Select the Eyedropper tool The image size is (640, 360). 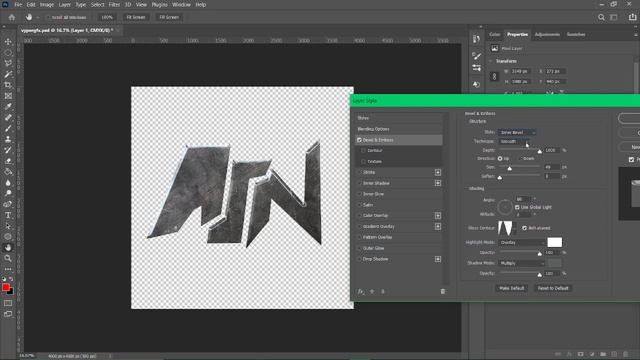tap(8, 107)
